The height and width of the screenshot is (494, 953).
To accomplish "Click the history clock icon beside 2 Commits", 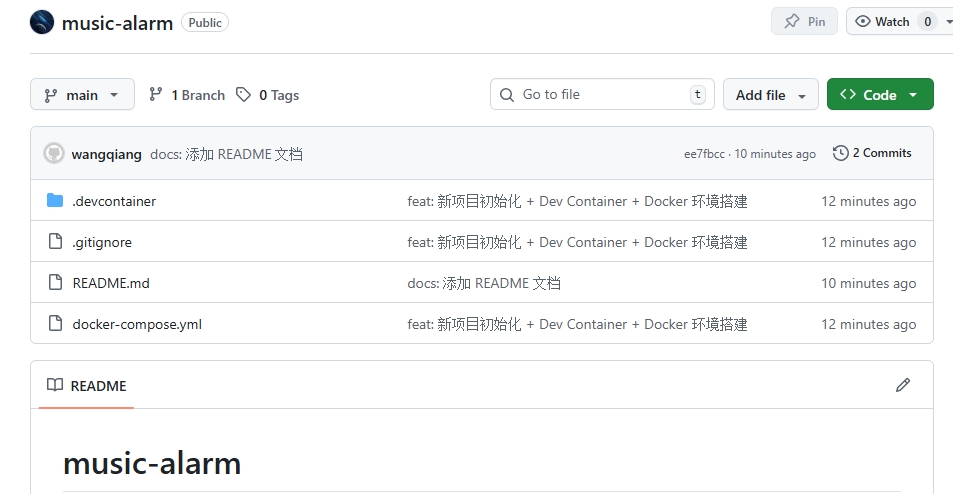I will tap(841, 153).
